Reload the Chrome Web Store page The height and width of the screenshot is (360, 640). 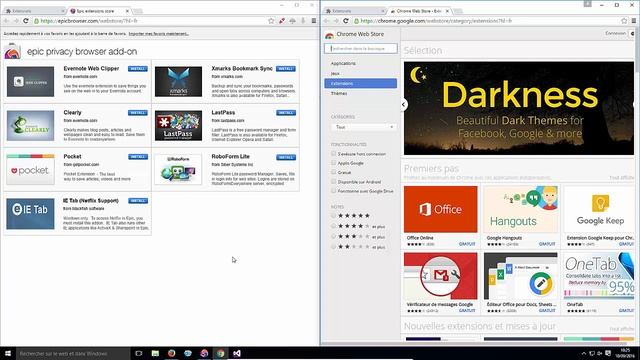click(x=346, y=21)
